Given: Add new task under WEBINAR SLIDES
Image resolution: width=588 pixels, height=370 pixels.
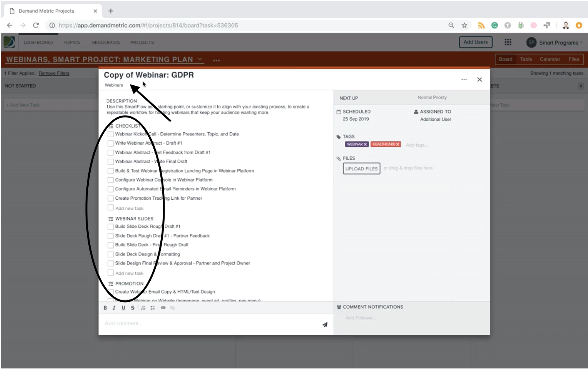Looking at the screenshot, I should click(x=129, y=273).
